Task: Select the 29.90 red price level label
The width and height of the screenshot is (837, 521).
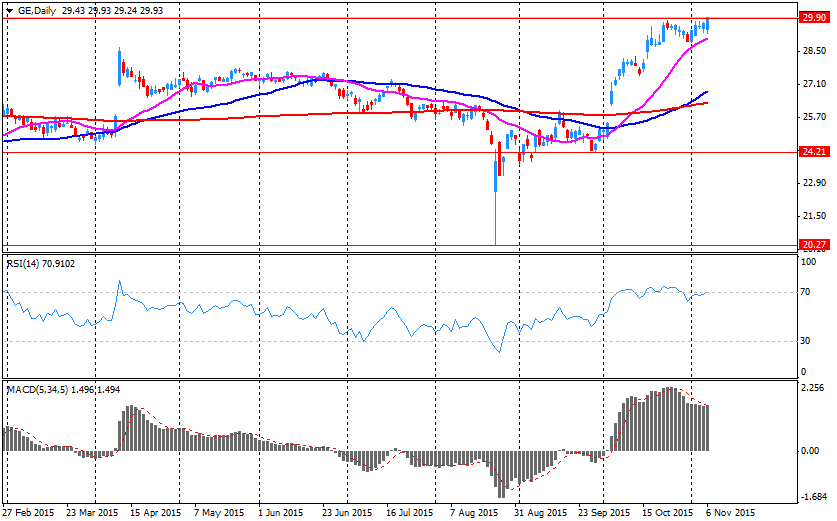Action: click(x=815, y=18)
